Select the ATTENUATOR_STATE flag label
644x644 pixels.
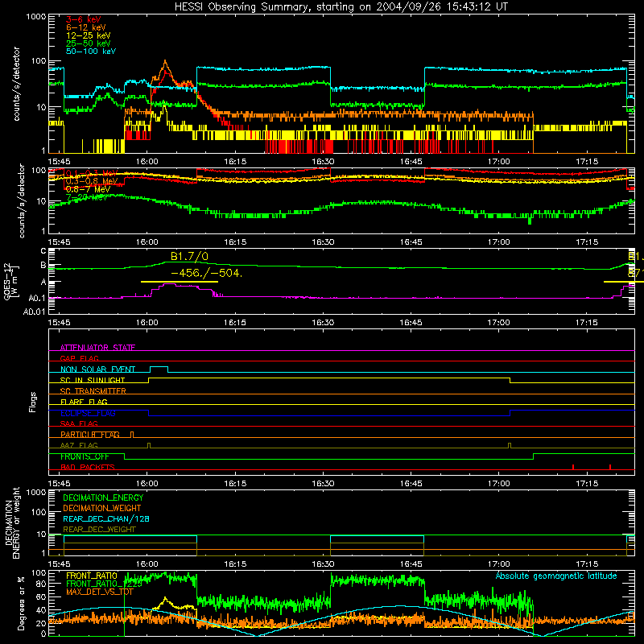97,348
